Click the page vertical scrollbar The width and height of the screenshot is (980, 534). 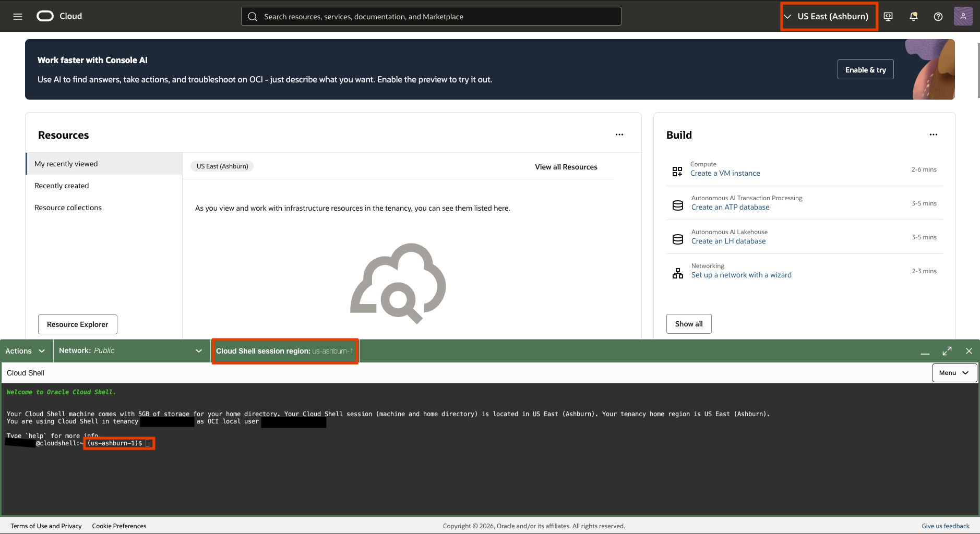tap(978, 70)
